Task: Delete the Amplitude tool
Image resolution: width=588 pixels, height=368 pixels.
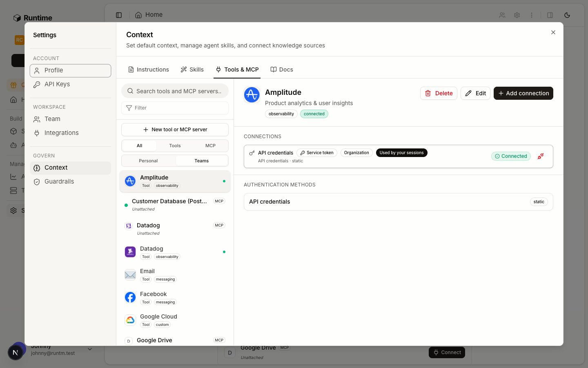Action: tap(439, 93)
